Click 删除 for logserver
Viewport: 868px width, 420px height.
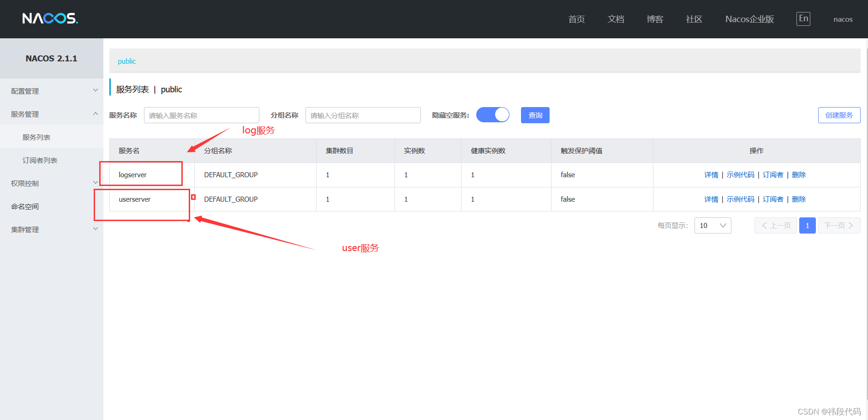[x=799, y=175]
